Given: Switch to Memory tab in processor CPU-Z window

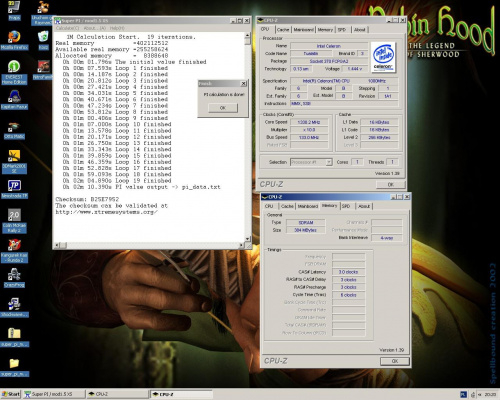Looking at the screenshot, I should 325,30.
